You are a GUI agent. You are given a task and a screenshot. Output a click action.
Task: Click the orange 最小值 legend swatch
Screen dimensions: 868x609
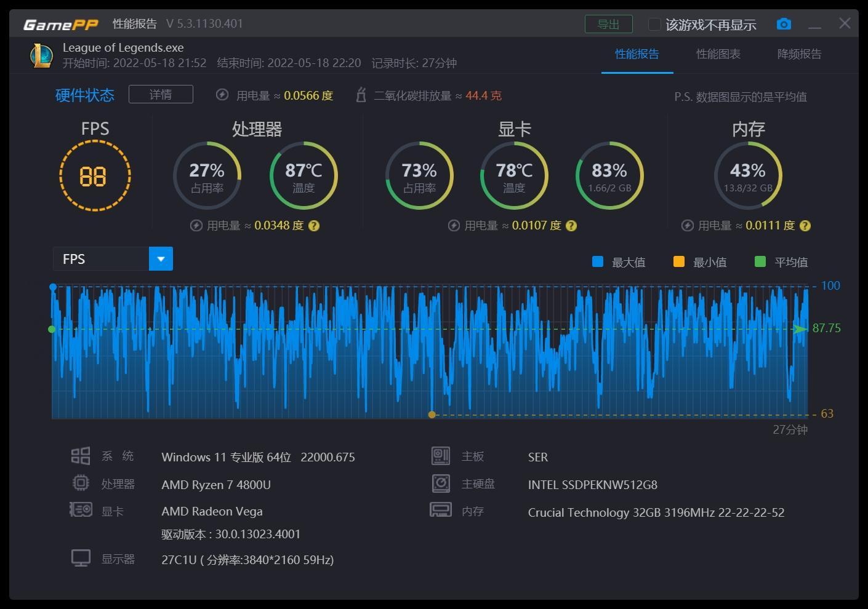679,261
